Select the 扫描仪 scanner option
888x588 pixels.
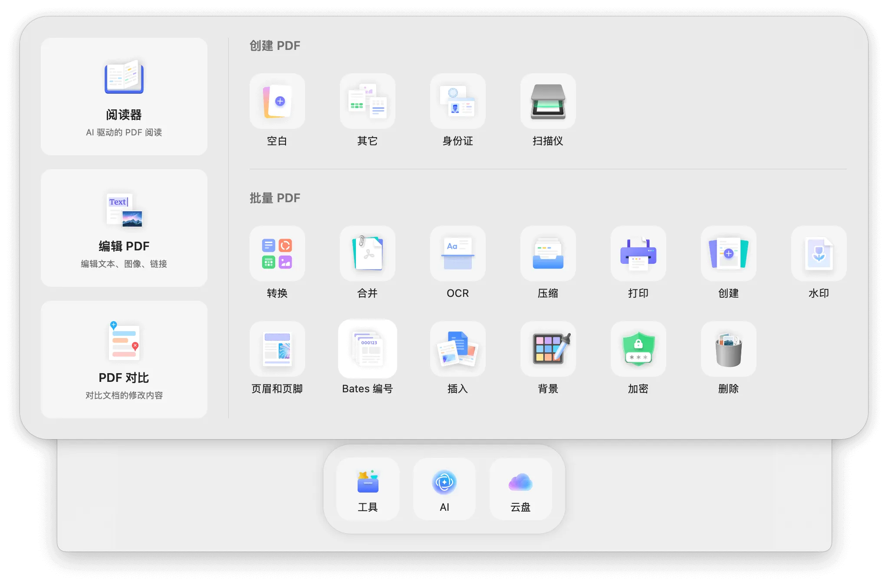pos(548,102)
